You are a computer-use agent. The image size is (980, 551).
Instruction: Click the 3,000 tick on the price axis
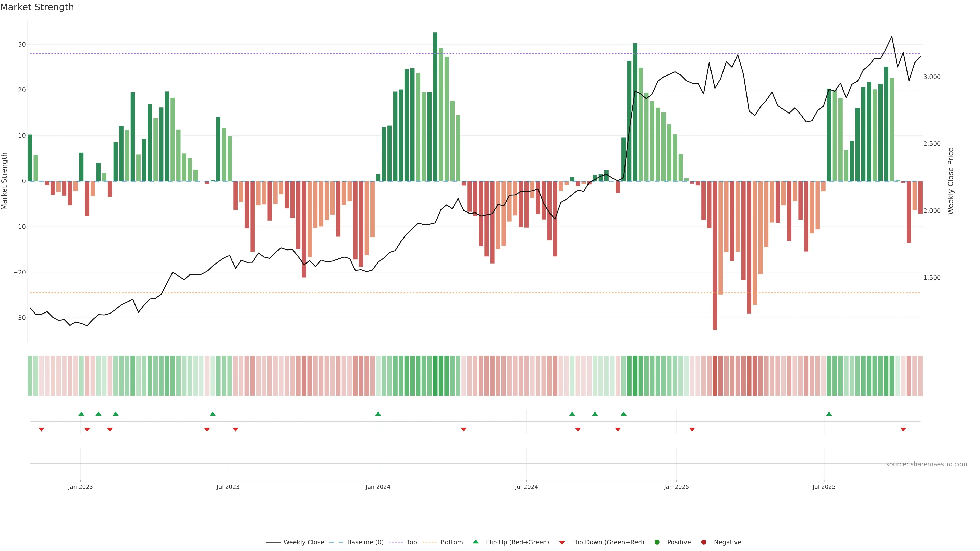coord(932,77)
